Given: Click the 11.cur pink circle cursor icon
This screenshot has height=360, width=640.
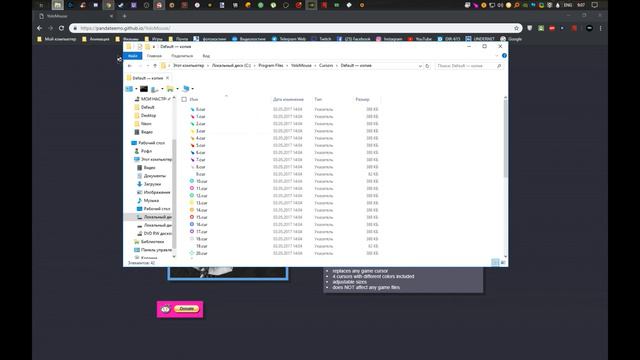Looking at the screenshot, I should pyautogui.click(x=192, y=188).
